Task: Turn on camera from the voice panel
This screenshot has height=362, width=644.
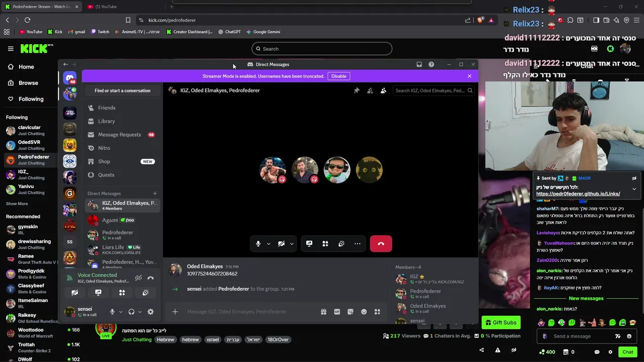Action: (x=74, y=293)
